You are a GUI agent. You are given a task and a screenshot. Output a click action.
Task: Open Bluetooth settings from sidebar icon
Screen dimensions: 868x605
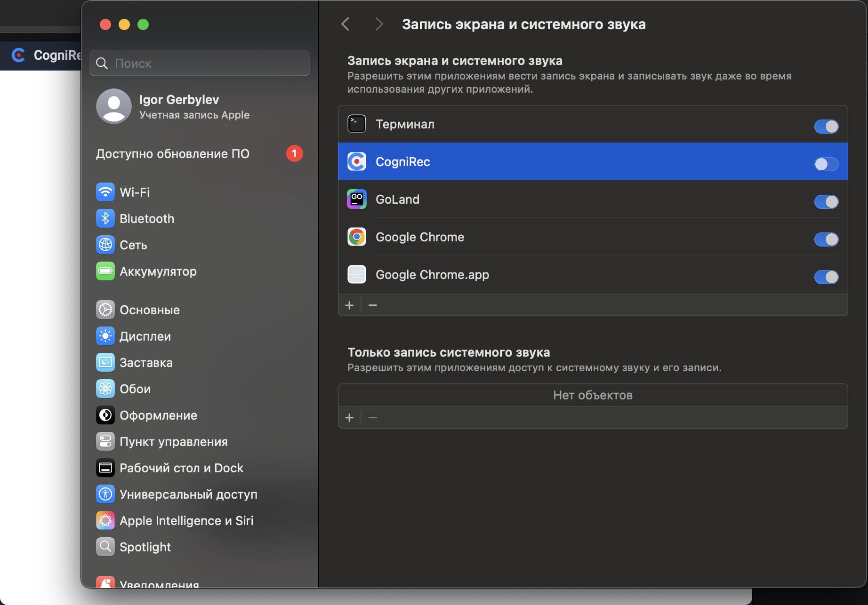click(105, 218)
